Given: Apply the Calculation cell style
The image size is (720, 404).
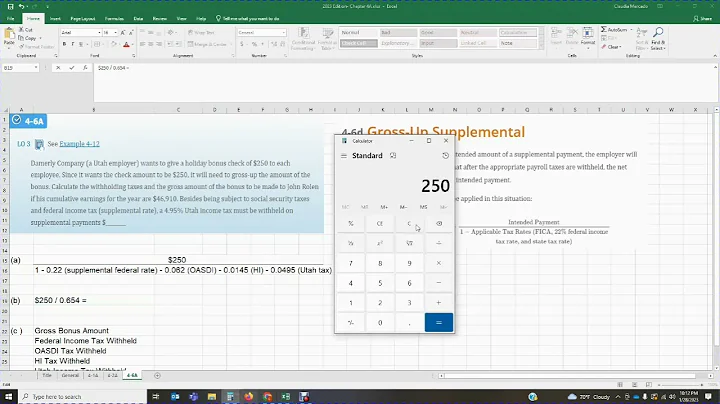Looking at the screenshot, I should pos(518,33).
